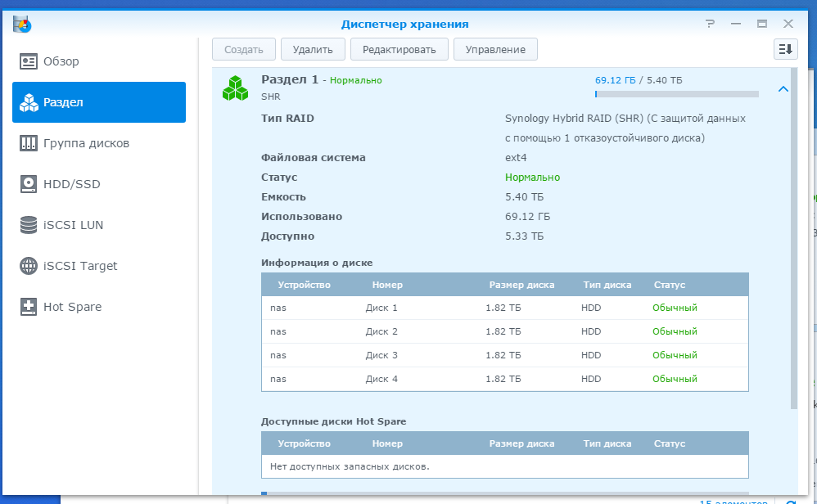The width and height of the screenshot is (817, 504).
Task: Click the ext4 file system value
Action: [x=516, y=158]
